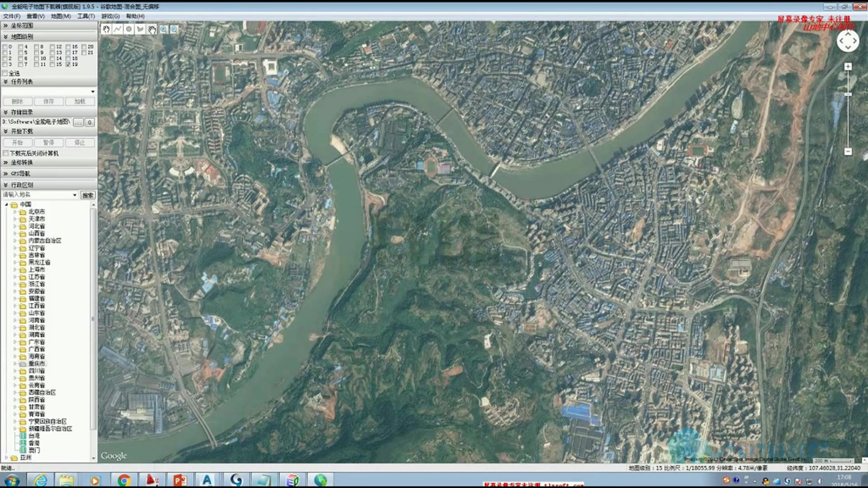Open the Windows Start menu
868x488 pixels.
pos(12,480)
